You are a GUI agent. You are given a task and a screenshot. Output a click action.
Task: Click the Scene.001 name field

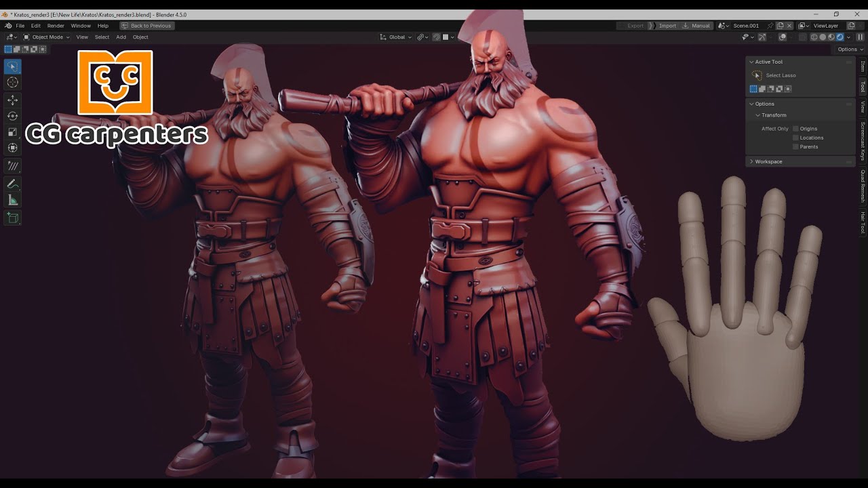(x=748, y=26)
